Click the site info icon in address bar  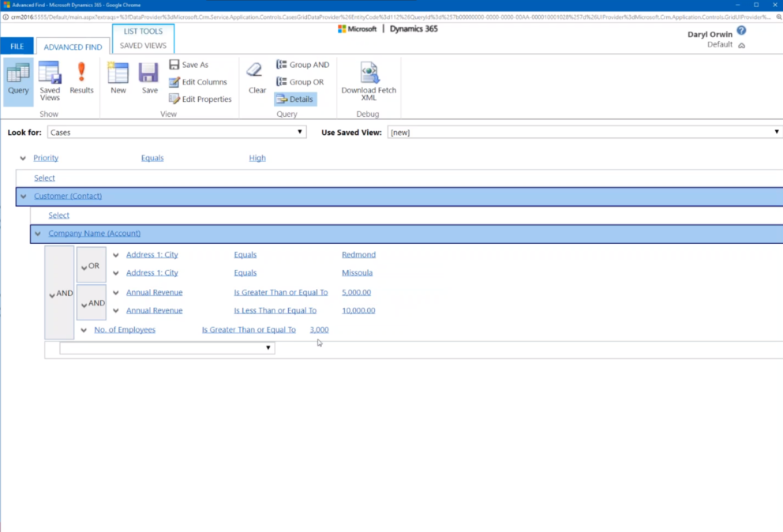click(6, 17)
